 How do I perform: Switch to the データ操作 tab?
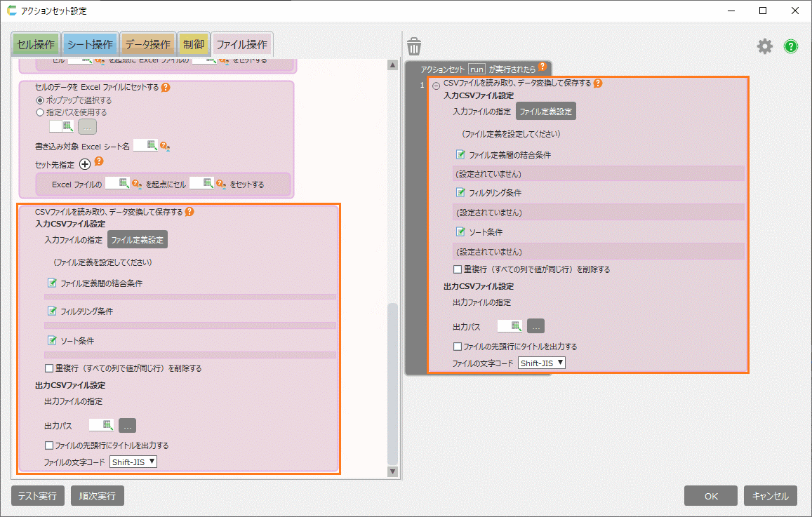147,44
